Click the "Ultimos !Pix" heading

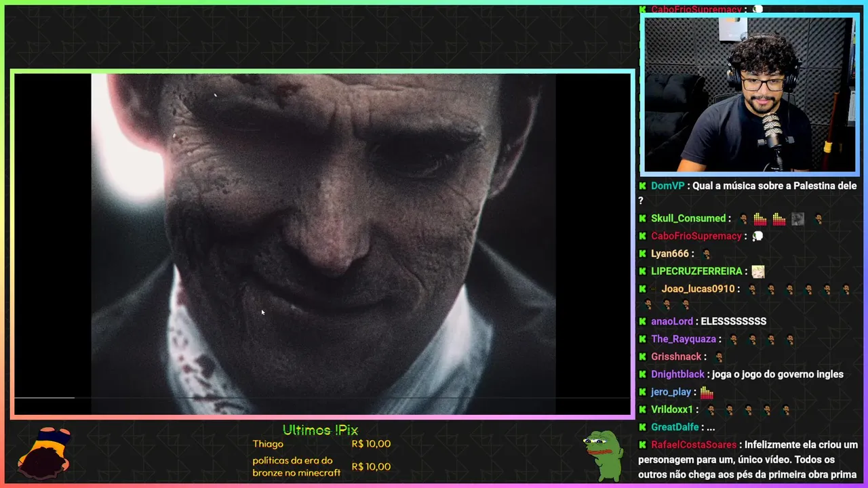point(320,430)
